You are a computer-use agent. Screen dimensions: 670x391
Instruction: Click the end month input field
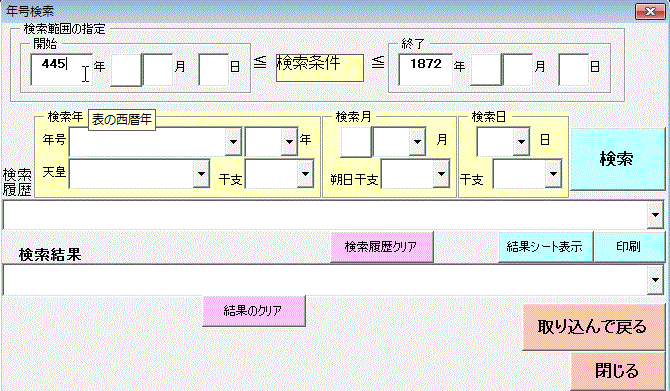[x=517, y=69]
